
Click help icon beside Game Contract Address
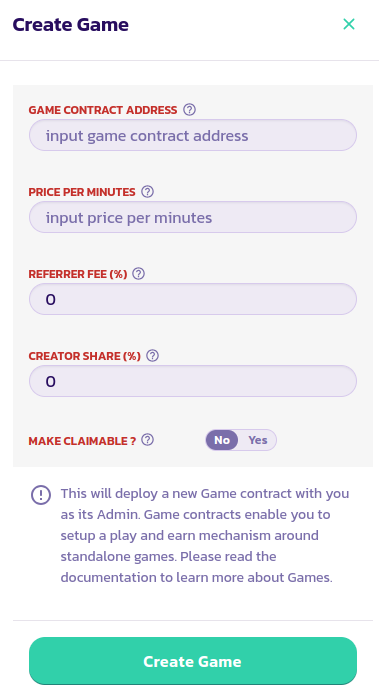[x=189, y=109]
